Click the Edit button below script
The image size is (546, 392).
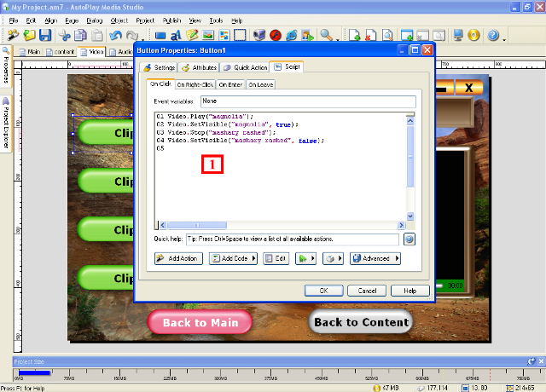[x=275, y=258]
